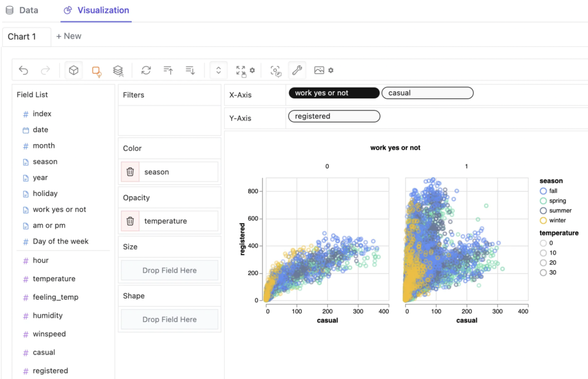Click the summer legend entry
Viewport: 588px width, 379px height.
point(555,210)
